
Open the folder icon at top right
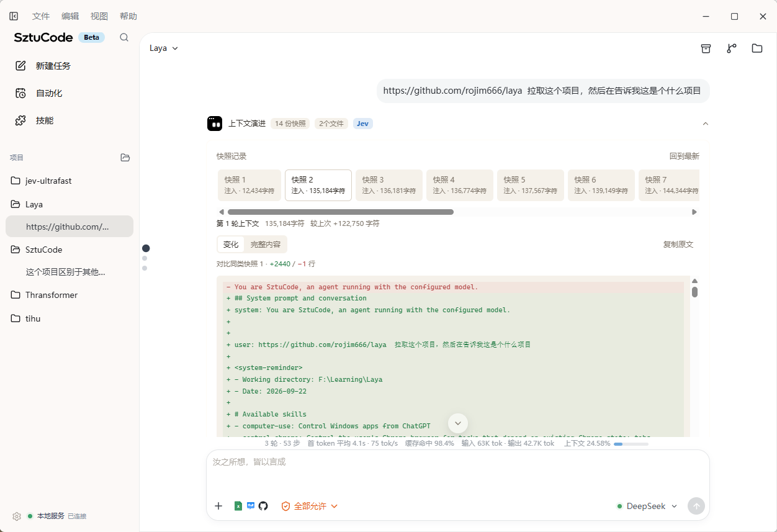pos(757,48)
